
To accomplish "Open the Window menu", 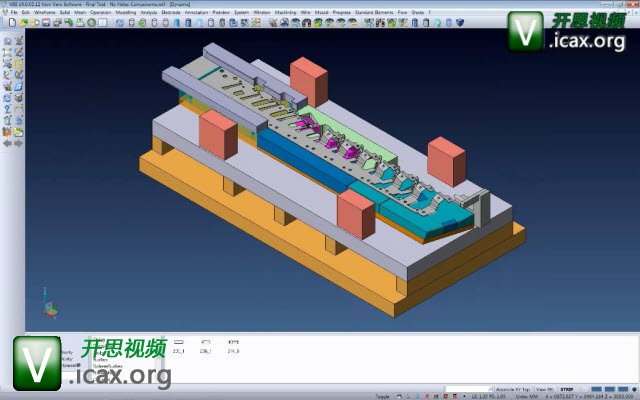I will [x=262, y=12].
